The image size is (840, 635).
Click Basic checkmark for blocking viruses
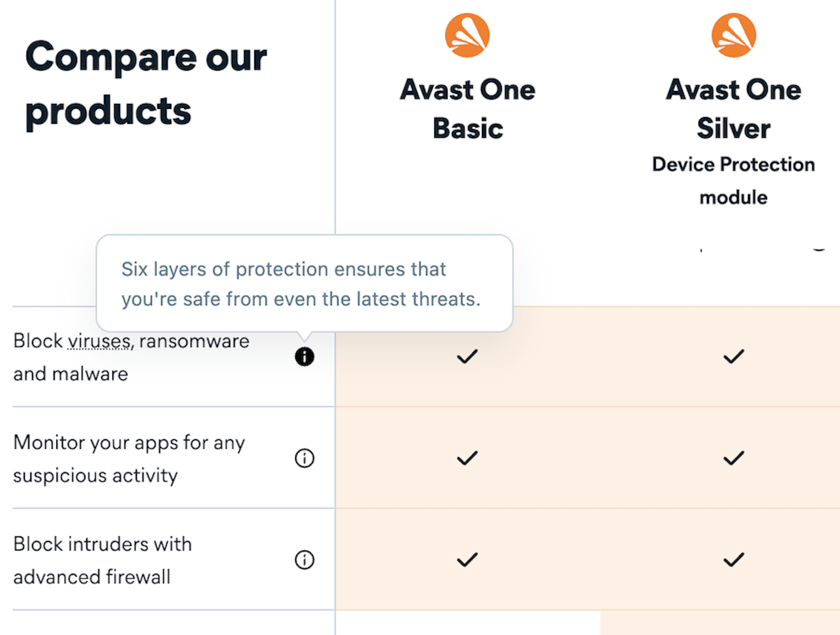pos(467,356)
